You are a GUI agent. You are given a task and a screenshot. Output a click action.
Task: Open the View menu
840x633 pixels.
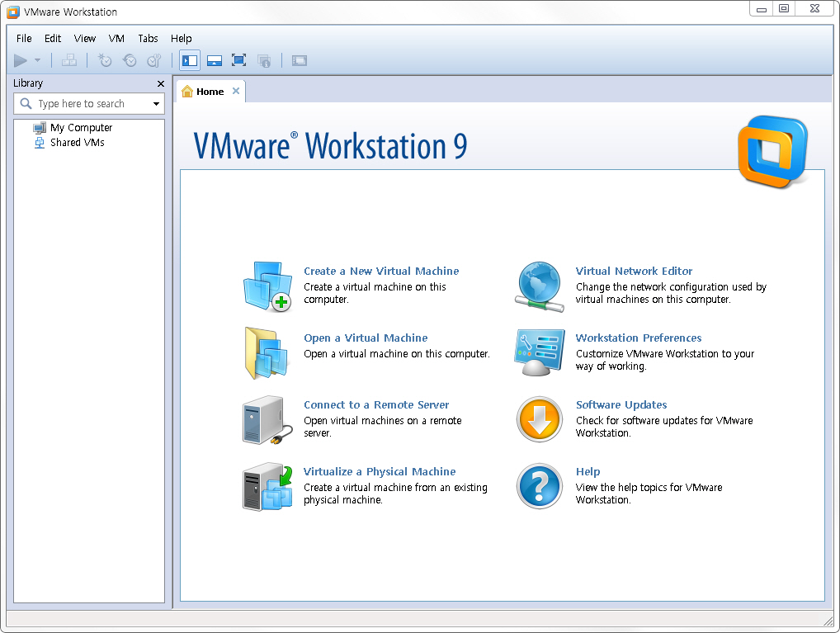pyautogui.click(x=85, y=39)
